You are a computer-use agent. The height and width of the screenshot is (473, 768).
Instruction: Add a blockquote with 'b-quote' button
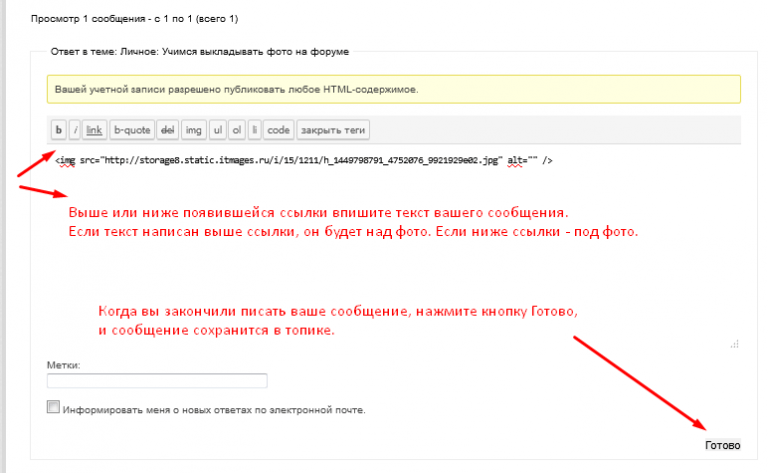pyautogui.click(x=130, y=130)
